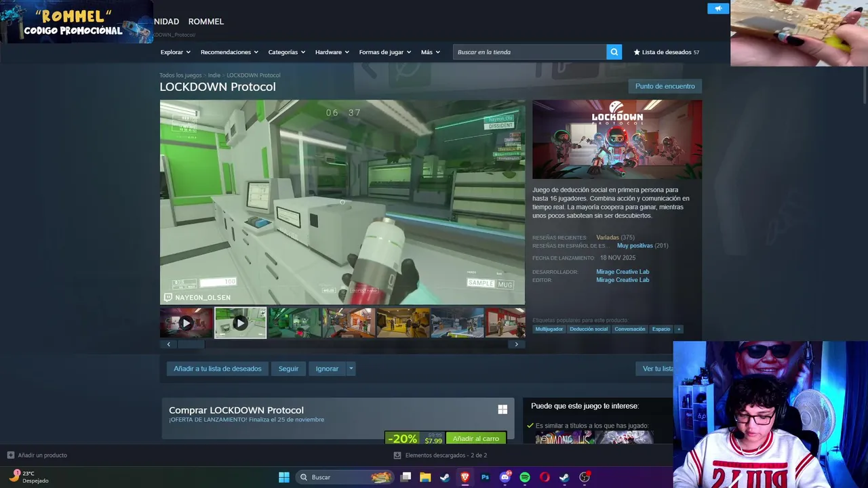Select the second highlighted video thumbnail
The height and width of the screenshot is (488, 868).
(x=241, y=323)
